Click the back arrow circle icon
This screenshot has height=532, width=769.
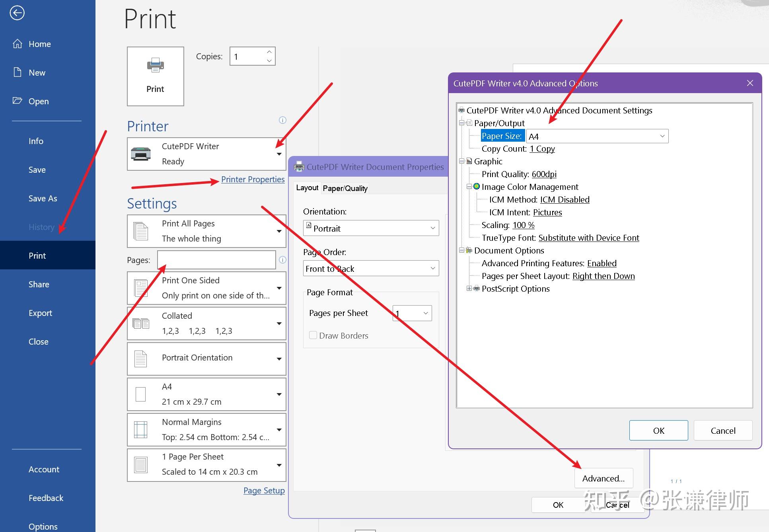pyautogui.click(x=17, y=13)
